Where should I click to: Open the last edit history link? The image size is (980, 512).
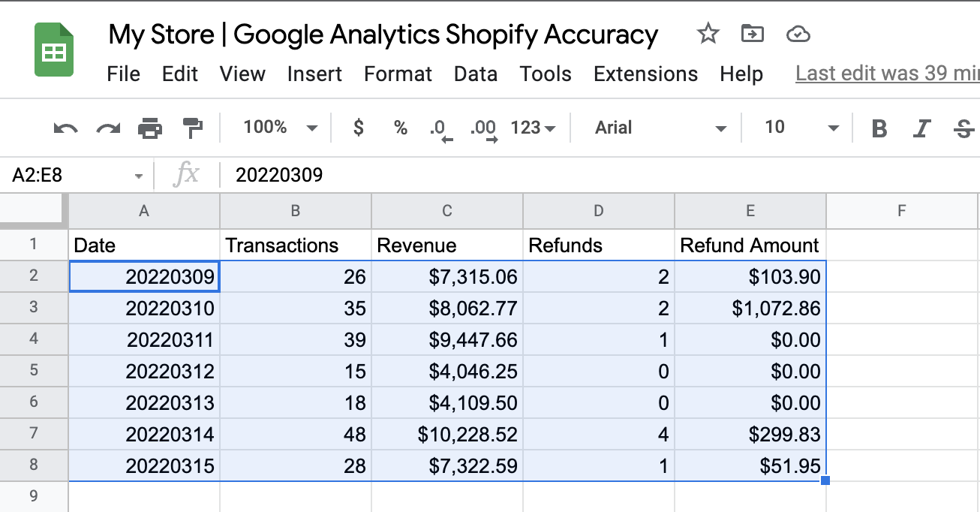887,74
